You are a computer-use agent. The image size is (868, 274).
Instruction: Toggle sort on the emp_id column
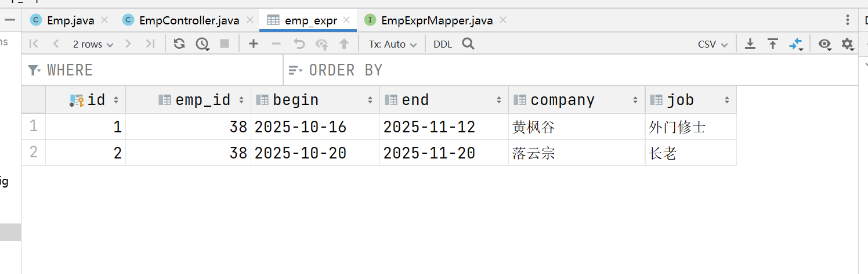coord(241,100)
